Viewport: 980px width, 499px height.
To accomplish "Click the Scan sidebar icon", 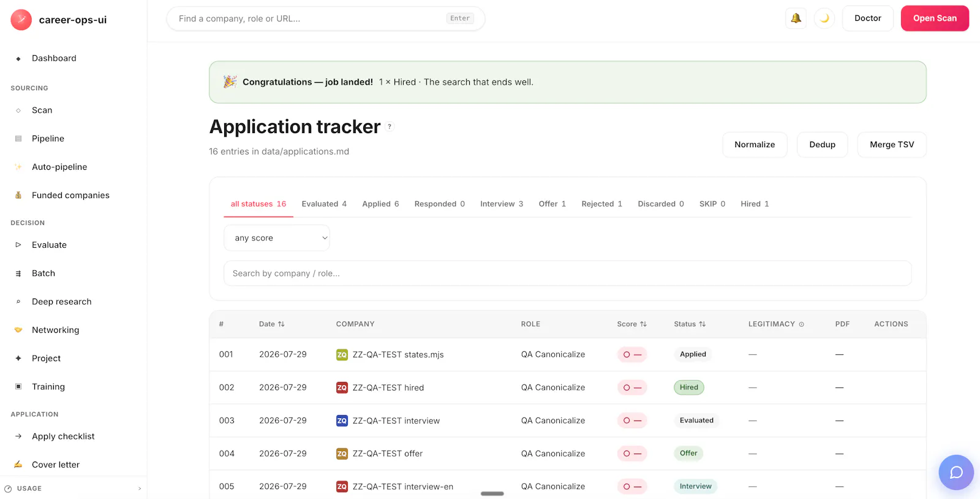I will 18,110.
